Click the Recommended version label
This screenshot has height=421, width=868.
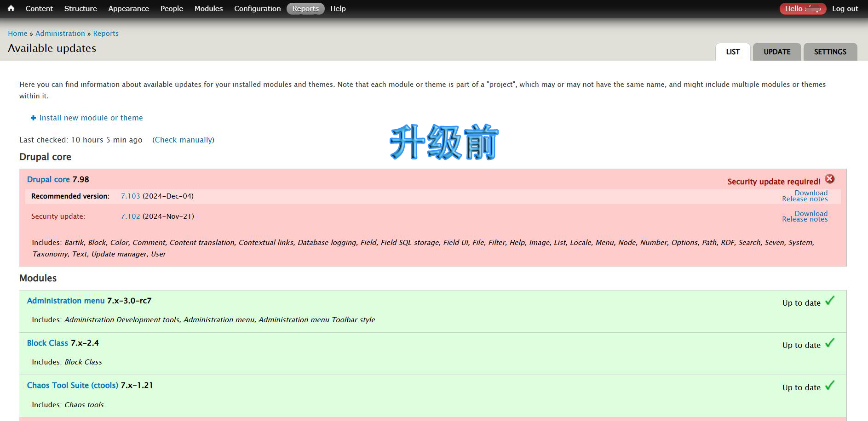pyautogui.click(x=70, y=196)
